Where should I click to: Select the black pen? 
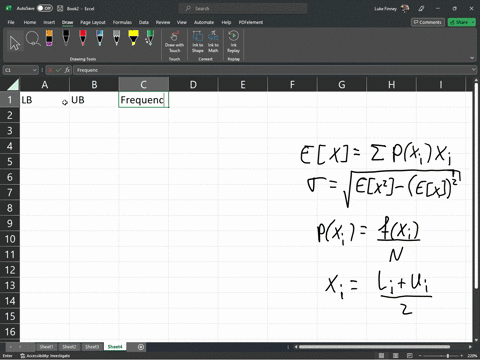click(x=66, y=38)
